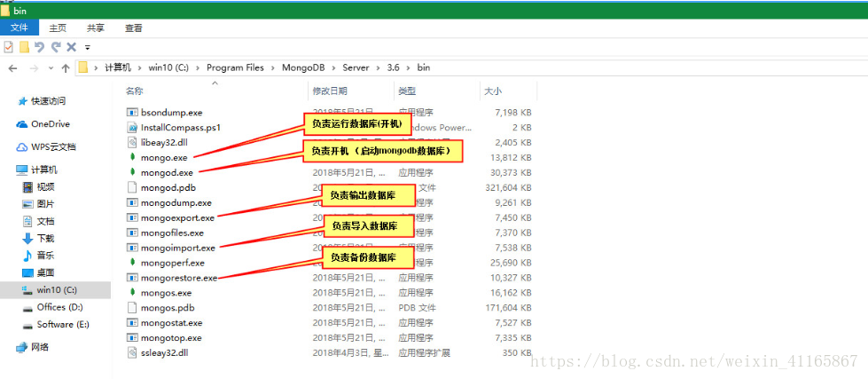Click the redo arrow icon in quick access toolbar

55,47
